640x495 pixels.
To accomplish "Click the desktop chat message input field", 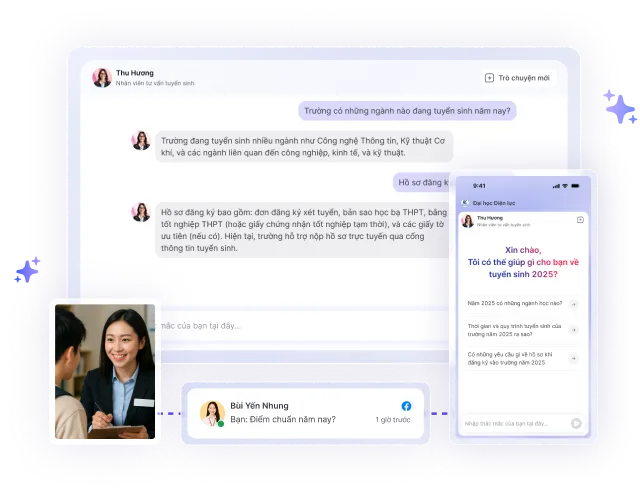I will click(x=300, y=325).
